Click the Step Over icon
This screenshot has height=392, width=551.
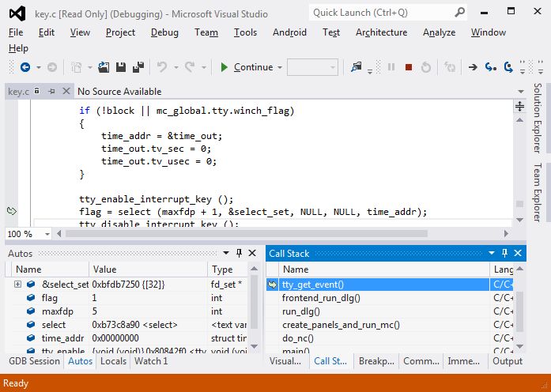(x=508, y=66)
